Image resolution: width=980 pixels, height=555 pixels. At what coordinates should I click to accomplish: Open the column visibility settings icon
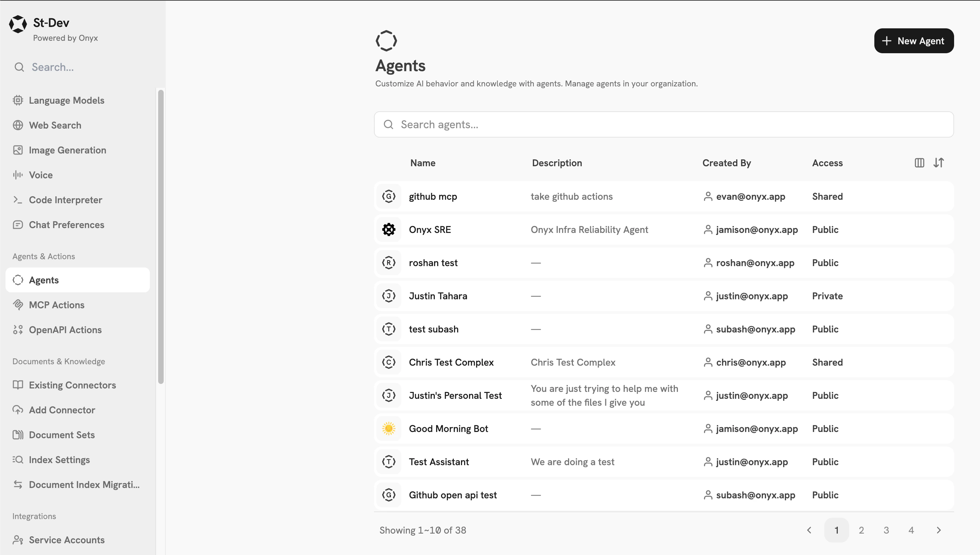[x=919, y=163]
